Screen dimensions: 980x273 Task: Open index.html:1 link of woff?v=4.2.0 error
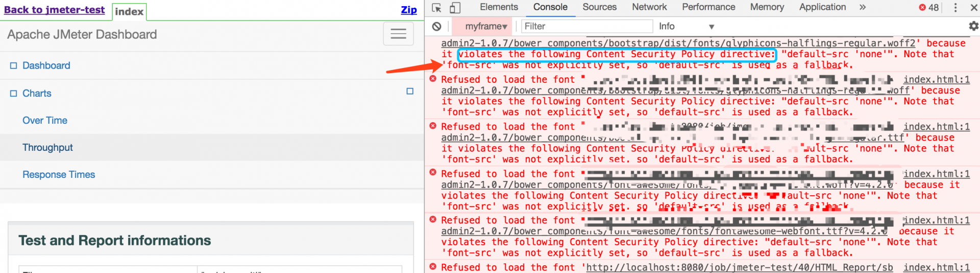point(937,174)
